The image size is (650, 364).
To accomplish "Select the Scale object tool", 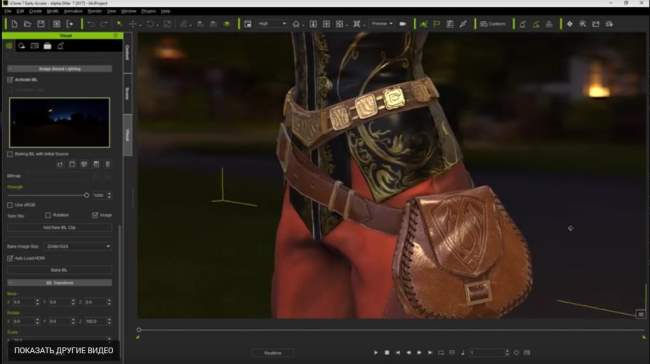I will 167,24.
